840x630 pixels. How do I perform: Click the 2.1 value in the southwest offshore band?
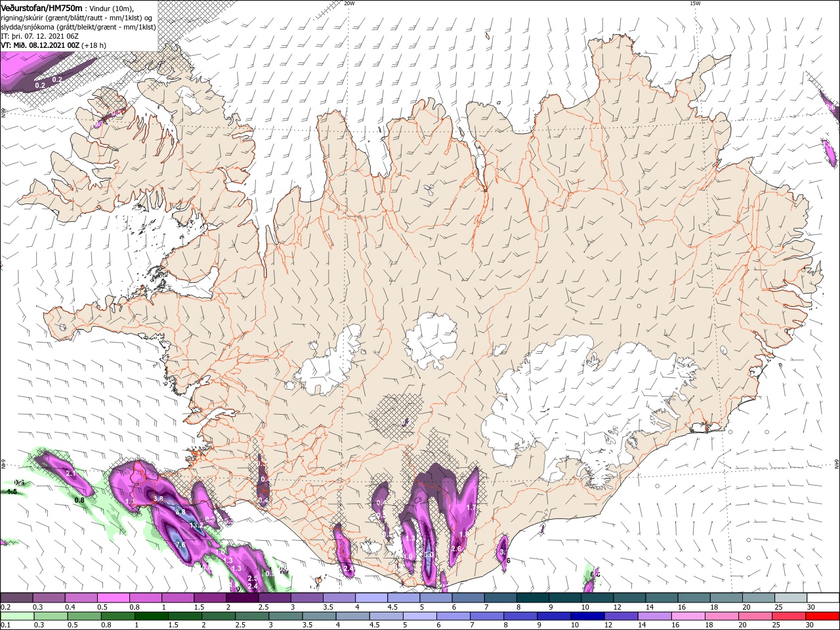(72, 473)
